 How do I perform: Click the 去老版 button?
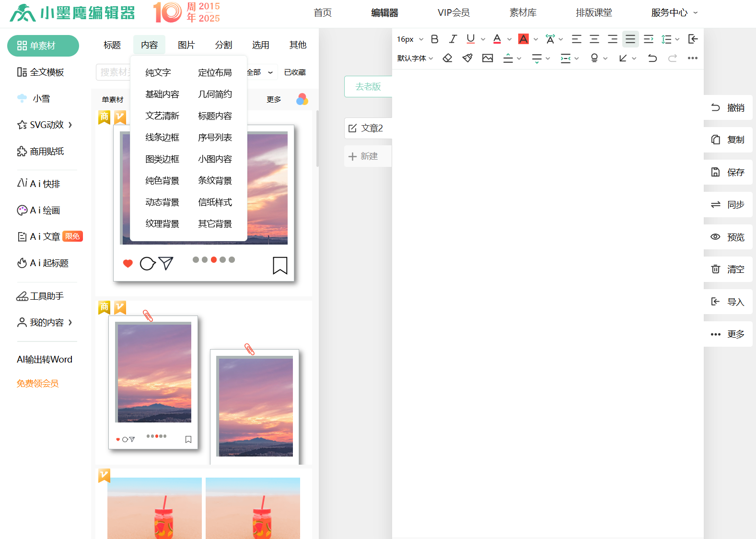tap(368, 87)
